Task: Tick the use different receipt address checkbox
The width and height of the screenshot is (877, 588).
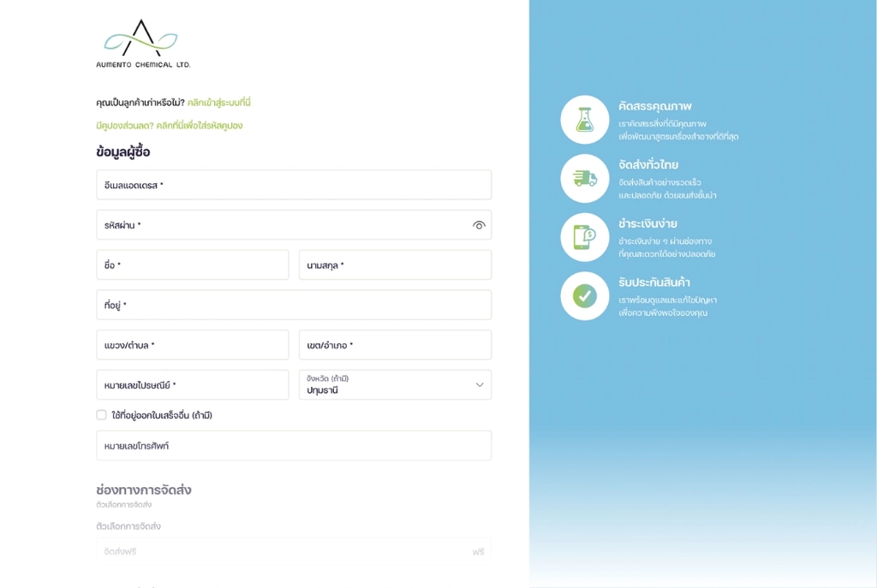Action: [x=101, y=415]
